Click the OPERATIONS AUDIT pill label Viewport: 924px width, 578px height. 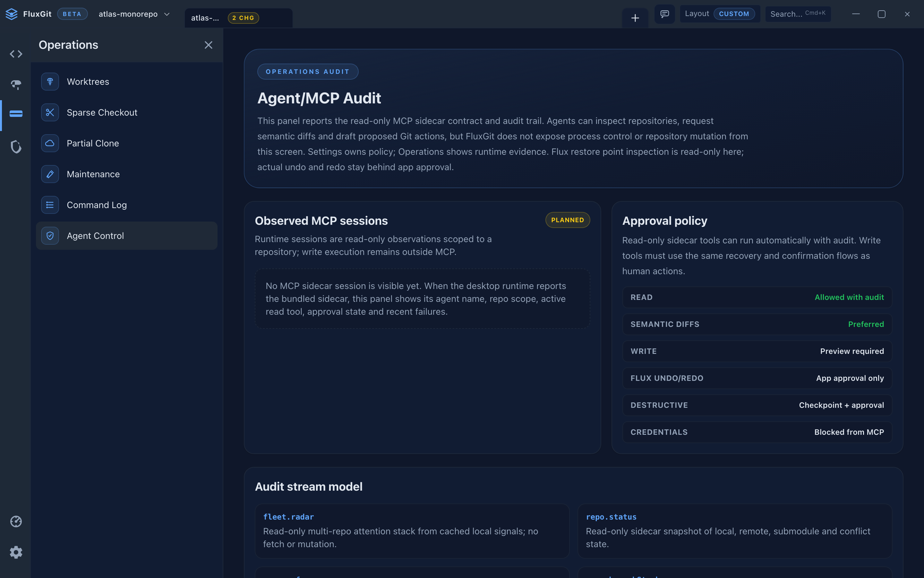[x=308, y=72]
